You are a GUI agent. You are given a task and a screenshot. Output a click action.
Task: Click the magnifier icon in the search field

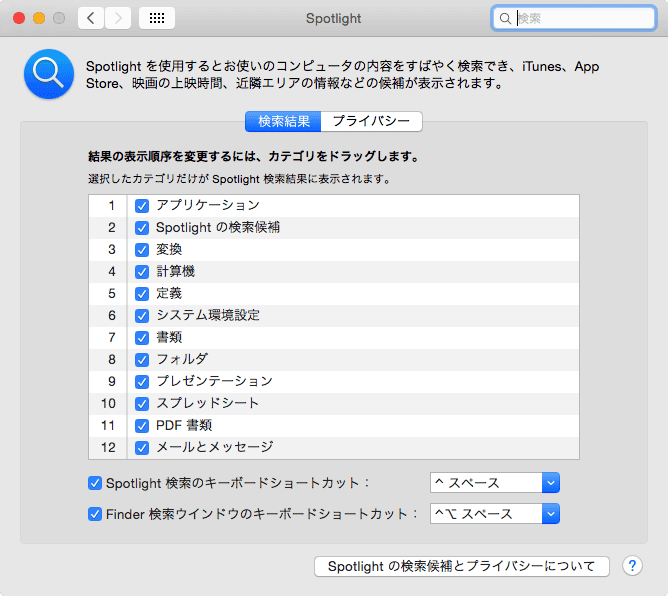coord(505,18)
